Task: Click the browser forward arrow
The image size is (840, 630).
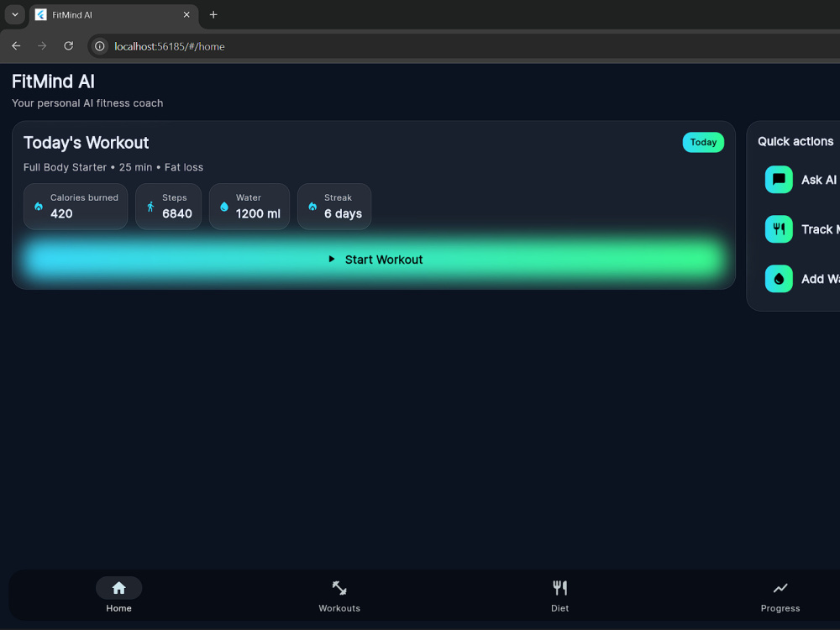Action: pyautogui.click(x=42, y=46)
